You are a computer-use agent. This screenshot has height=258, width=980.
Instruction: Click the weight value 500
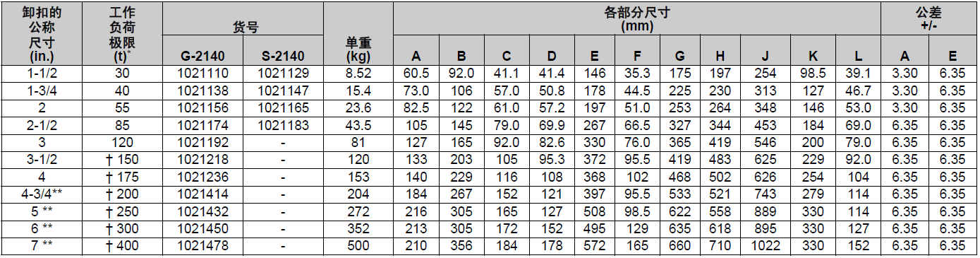(359, 245)
